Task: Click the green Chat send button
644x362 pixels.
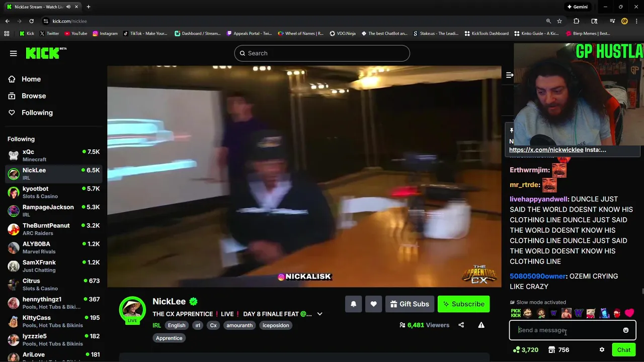Action: pos(624,350)
